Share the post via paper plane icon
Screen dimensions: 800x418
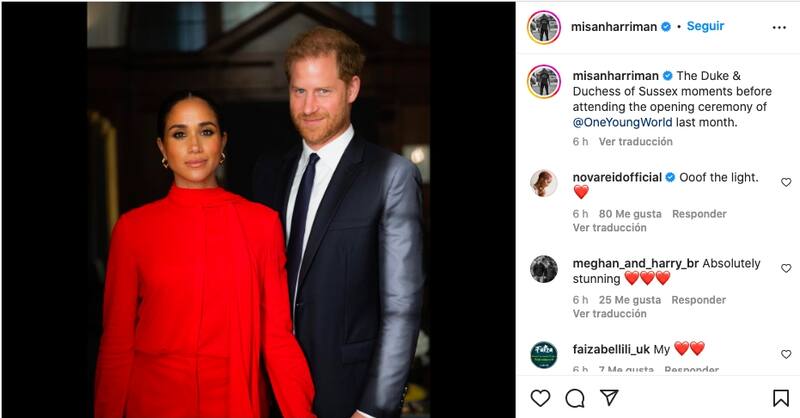pos(609,398)
